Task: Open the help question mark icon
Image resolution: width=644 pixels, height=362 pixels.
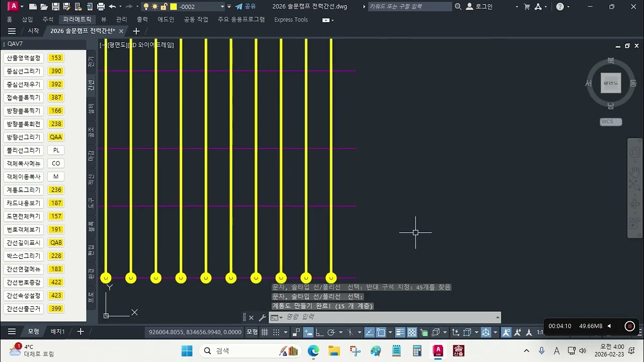Action: tap(560, 7)
